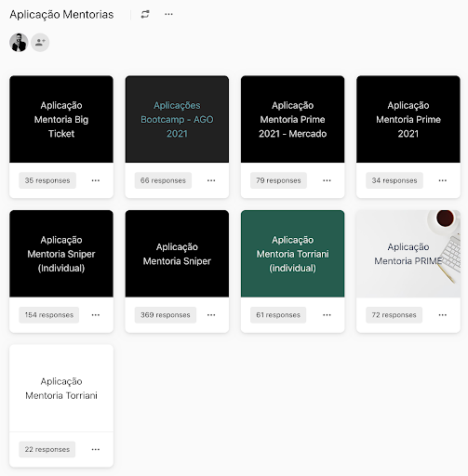Open ellipsis menu for Mentoria Prime 2021
Image resolution: width=468 pixels, height=476 pixels.
click(x=443, y=180)
